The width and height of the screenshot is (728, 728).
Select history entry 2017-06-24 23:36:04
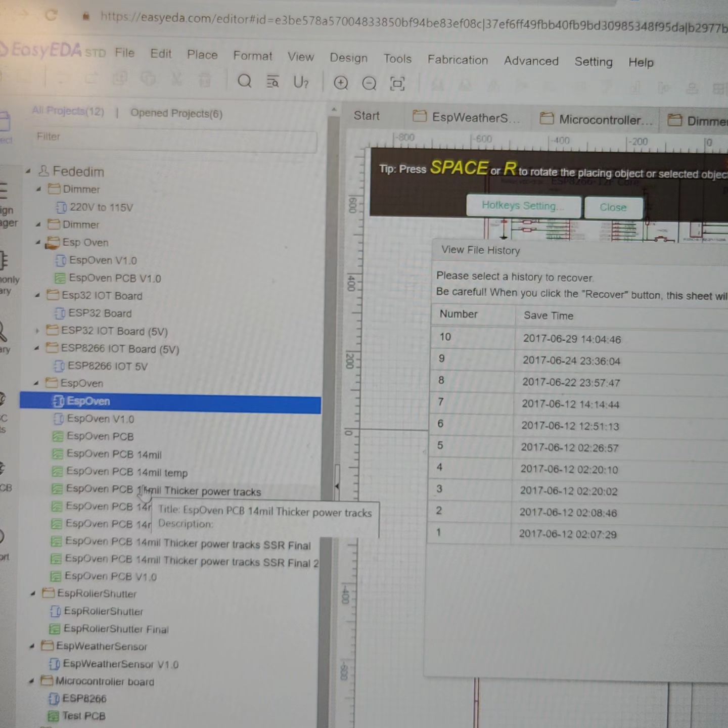(579, 360)
